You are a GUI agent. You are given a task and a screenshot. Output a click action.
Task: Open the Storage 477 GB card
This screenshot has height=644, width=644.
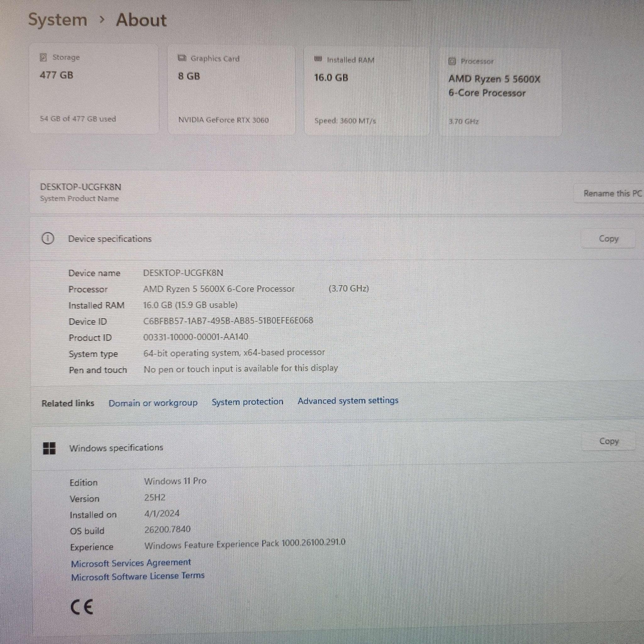click(94, 89)
